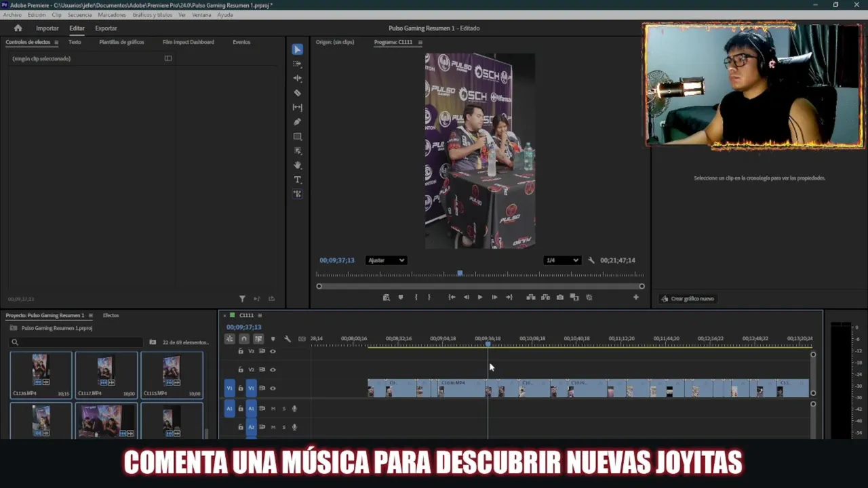The width and height of the screenshot is (868, 488).
Task: Select the C1117.MP4 clip thumbnail
Action: point(106,375)
